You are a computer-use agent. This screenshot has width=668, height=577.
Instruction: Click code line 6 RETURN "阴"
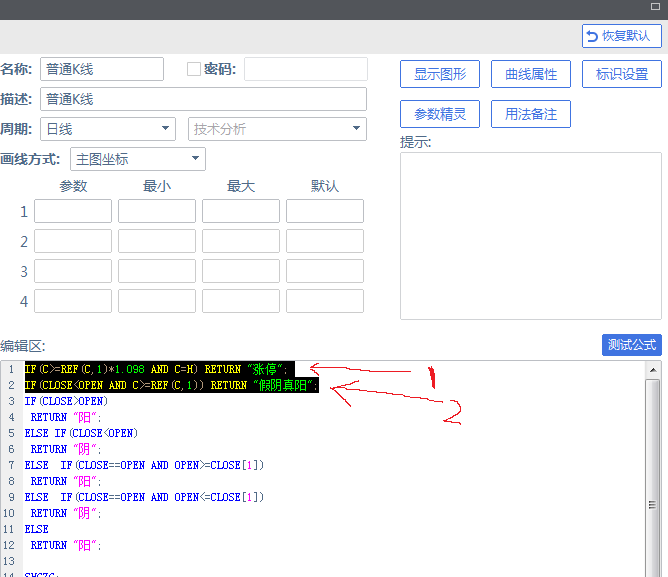(66, 449)
